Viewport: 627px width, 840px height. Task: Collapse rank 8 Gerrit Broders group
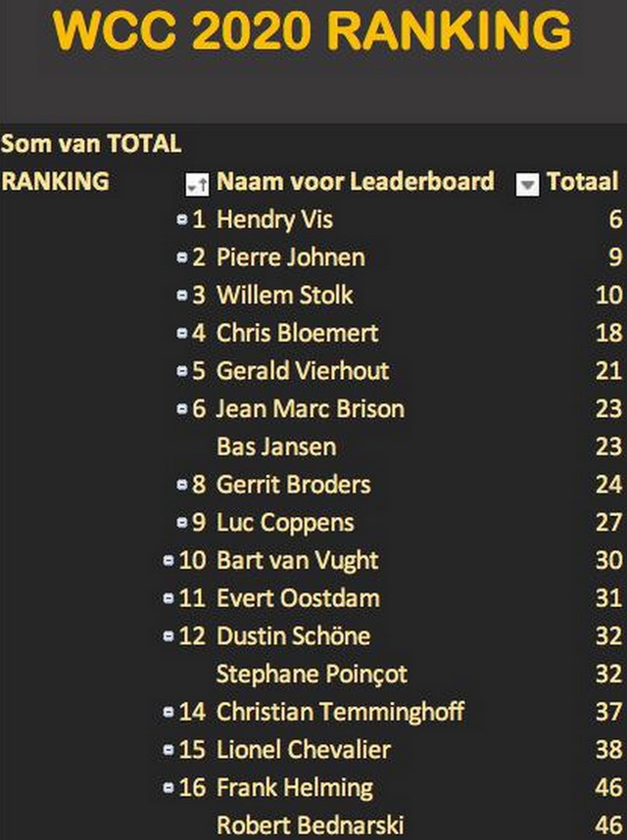(181, 485)
